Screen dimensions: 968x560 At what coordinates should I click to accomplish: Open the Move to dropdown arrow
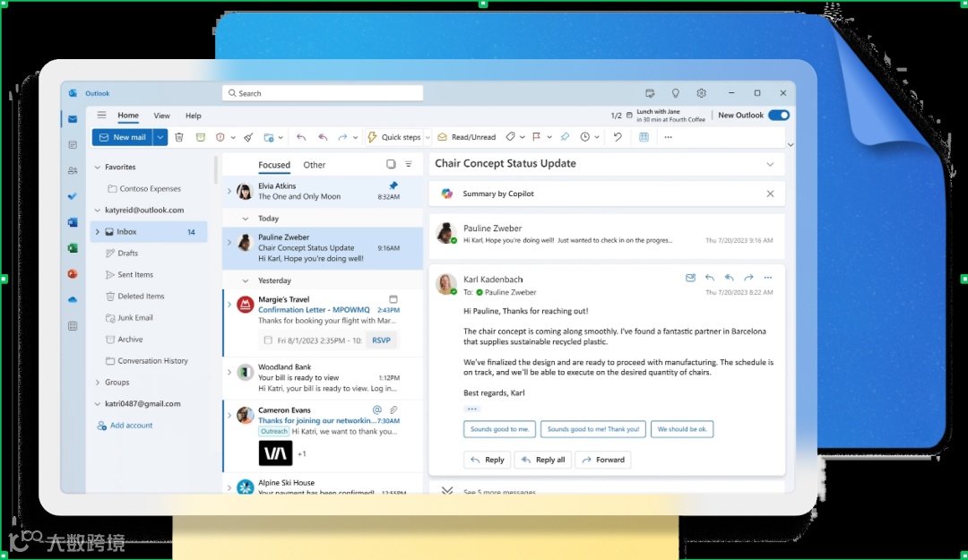tap(281, 138)
